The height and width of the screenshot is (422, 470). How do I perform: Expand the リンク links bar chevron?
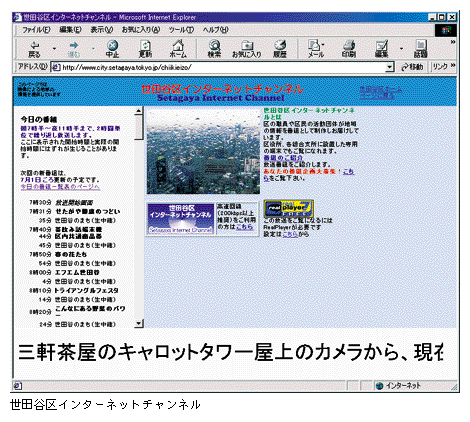(453, 66)
